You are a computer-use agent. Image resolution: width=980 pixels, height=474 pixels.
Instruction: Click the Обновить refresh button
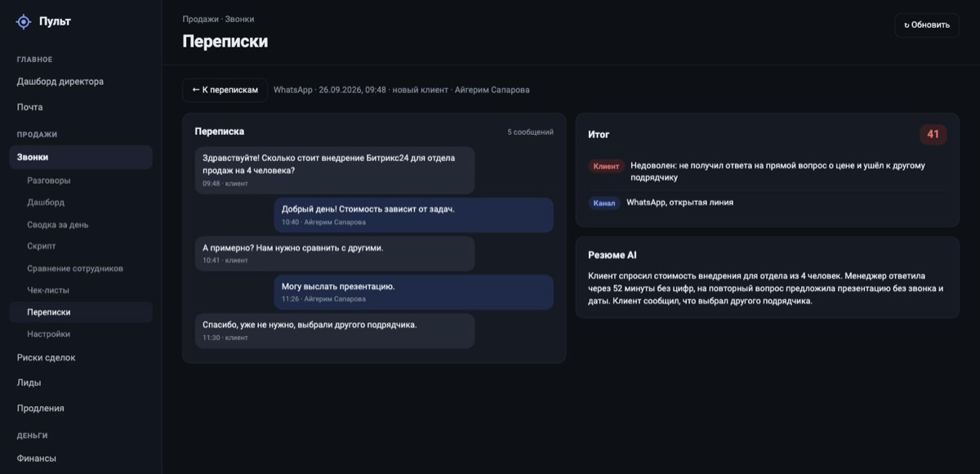(927, 25)
